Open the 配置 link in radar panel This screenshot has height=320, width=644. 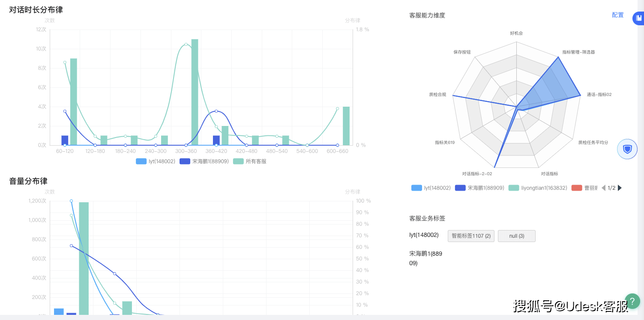[x=617, y=15]
